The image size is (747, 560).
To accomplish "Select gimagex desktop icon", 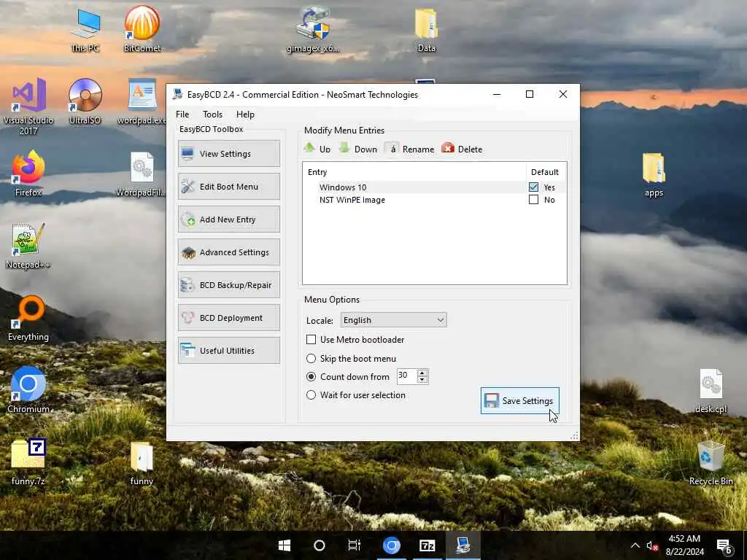I will [x=313, y=29].
